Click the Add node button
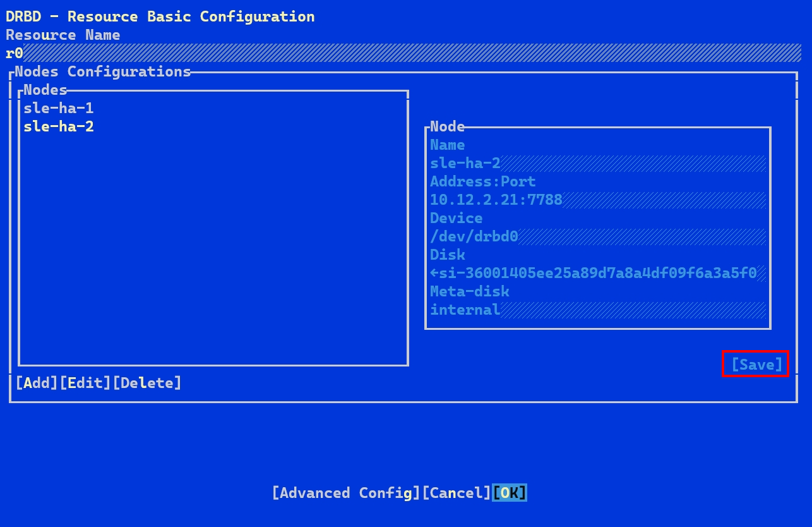Screen dimensions: 812x527 pos(37,383)
